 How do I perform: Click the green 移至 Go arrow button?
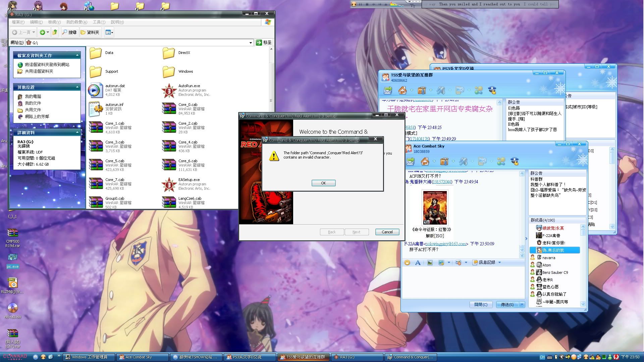[259, 43]
